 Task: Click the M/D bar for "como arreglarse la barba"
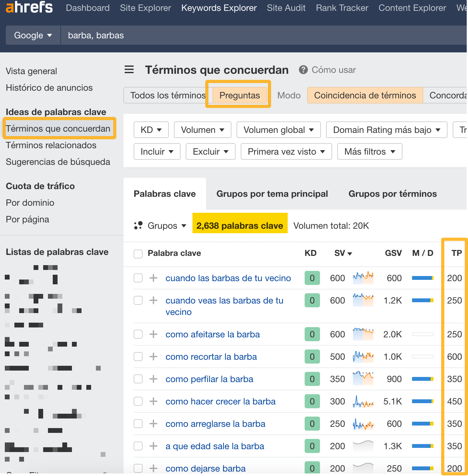coord(423,424)
